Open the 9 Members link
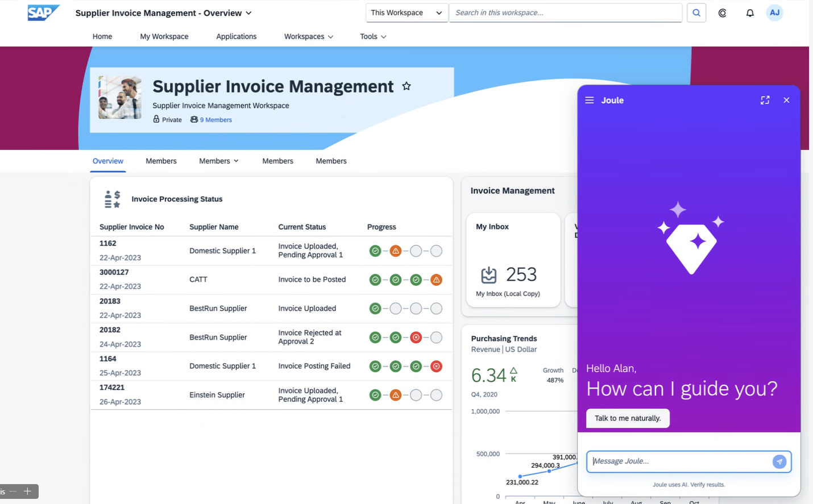813x504 pixels. coord(216,120)
